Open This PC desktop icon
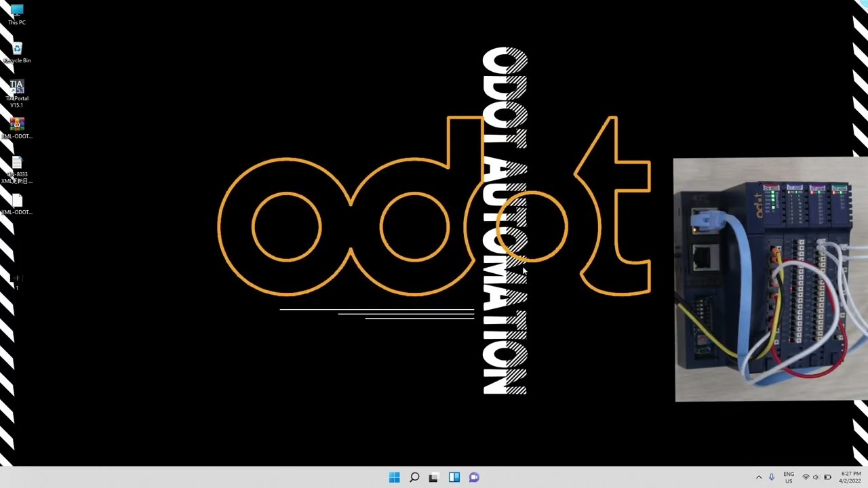The height and width of the screenshot is (488, 868). point(17,14)
